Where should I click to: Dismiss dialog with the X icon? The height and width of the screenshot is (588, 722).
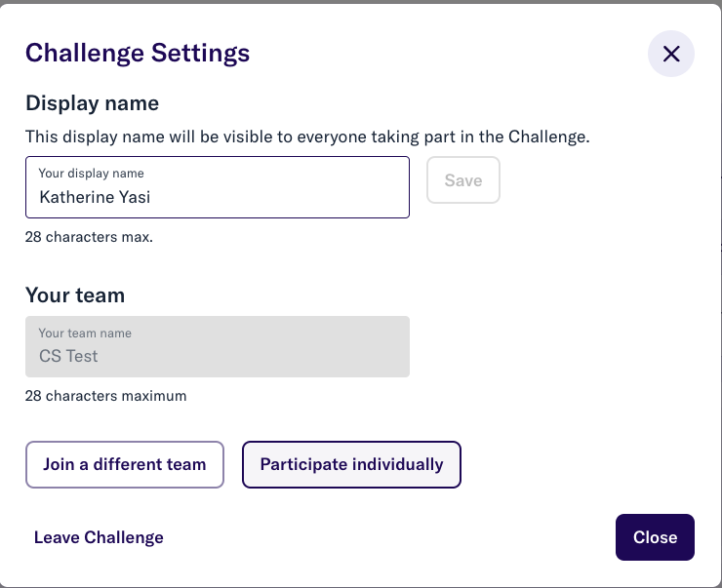671,54
